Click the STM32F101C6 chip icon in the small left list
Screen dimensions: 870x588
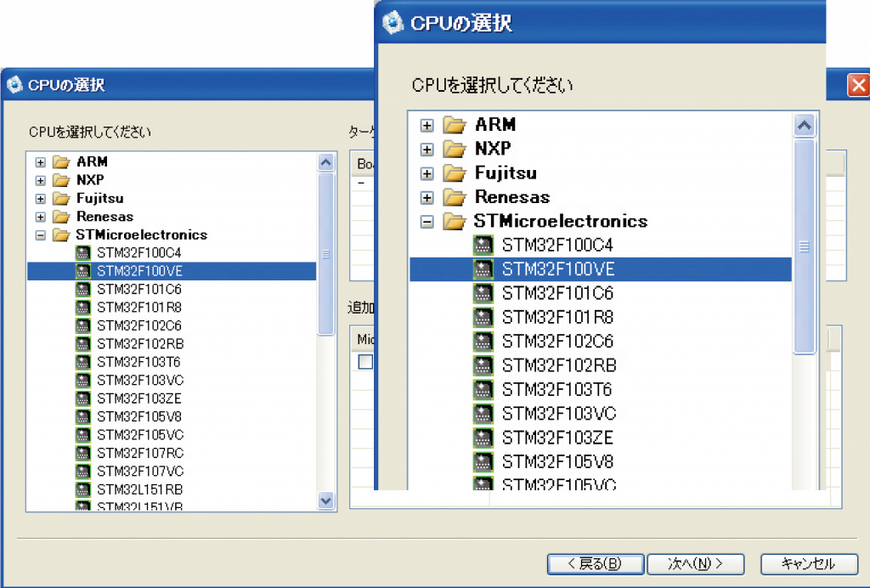pos(82,290)
